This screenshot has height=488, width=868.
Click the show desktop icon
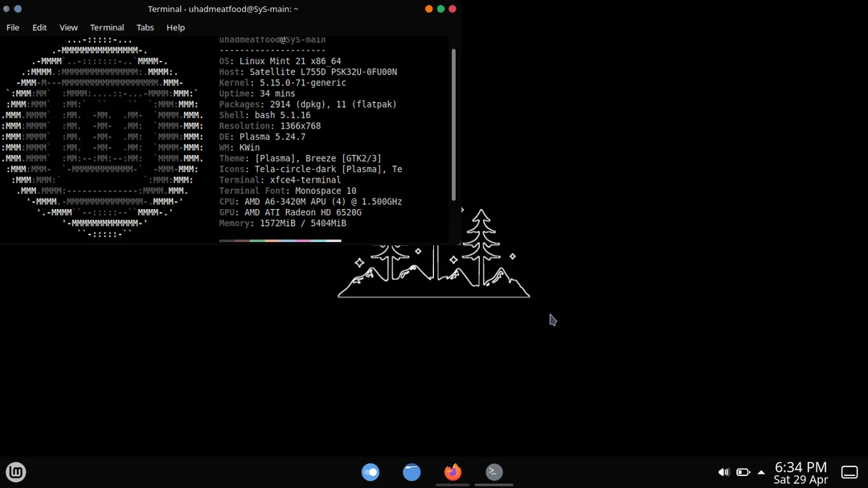850,472
